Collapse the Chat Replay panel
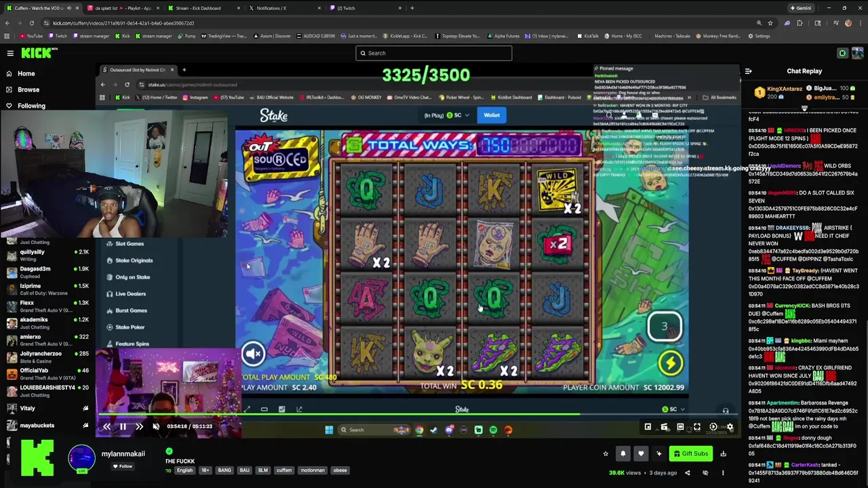This screenshot has height=488, width=868. point(748,71)
